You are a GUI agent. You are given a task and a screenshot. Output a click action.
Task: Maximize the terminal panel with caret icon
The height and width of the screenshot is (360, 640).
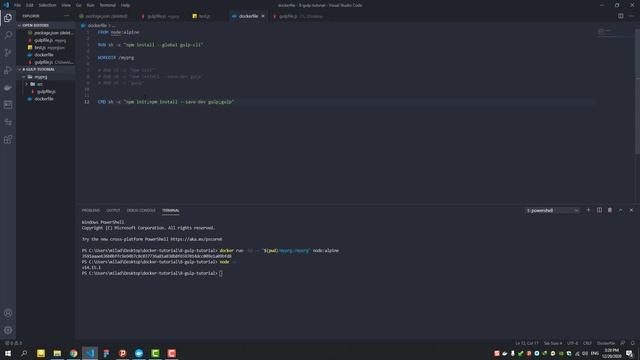[x=620, y=210]
